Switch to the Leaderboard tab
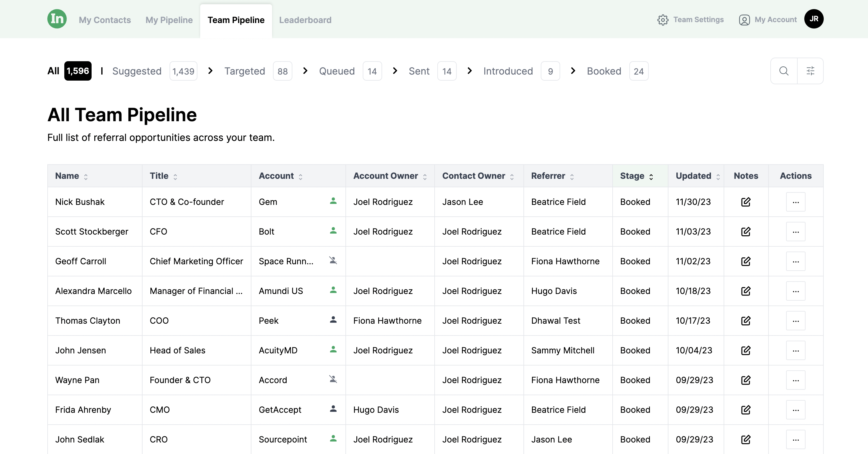The image size is (868, 454). pyautogui.click(x=305, y=20)
